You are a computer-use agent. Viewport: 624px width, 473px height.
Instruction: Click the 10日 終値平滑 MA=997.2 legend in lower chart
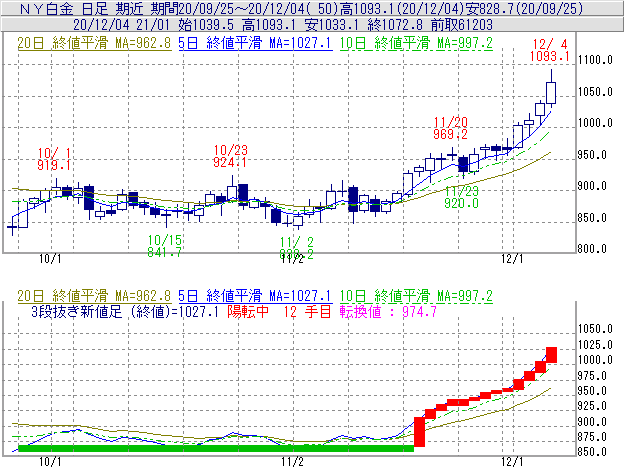pos(416,296)
